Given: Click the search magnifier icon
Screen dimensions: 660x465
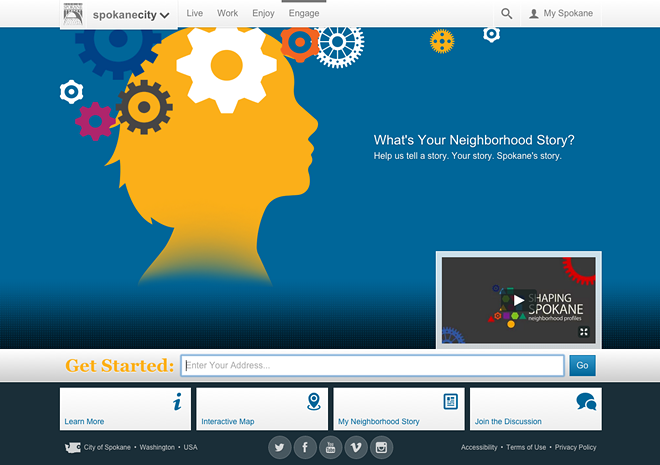Looking at the screenshot, I should 507,14.
